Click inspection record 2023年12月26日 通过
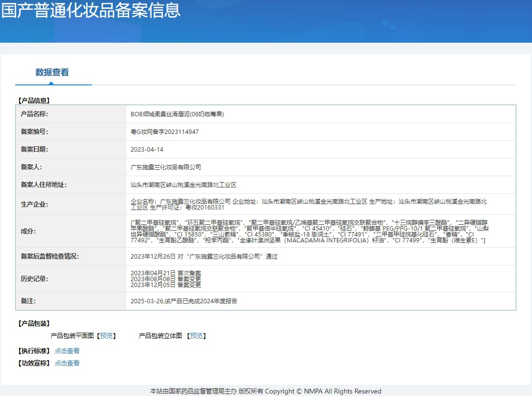The height and width of the screenshot is (396, 532). (x=204, y=257)
